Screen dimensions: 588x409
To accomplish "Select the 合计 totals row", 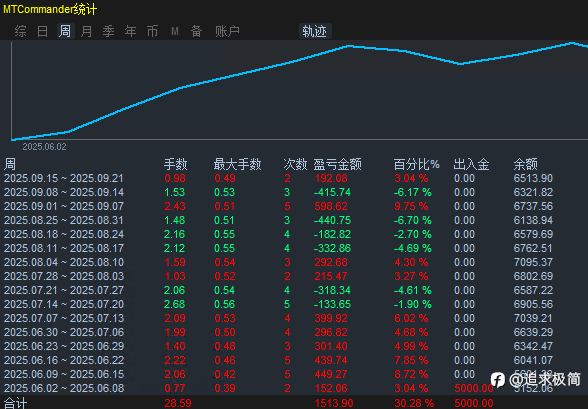I will pyautogui.click(x=294, y=403).
